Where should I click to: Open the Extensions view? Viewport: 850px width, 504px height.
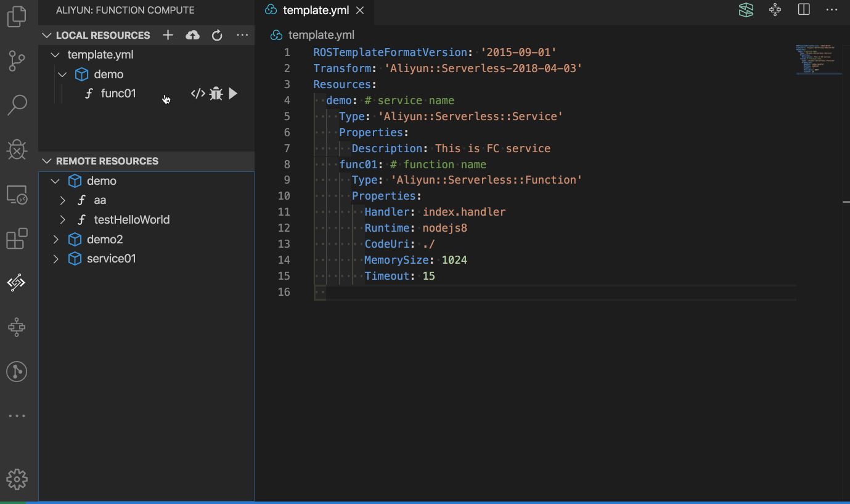(x=17, y=238)
